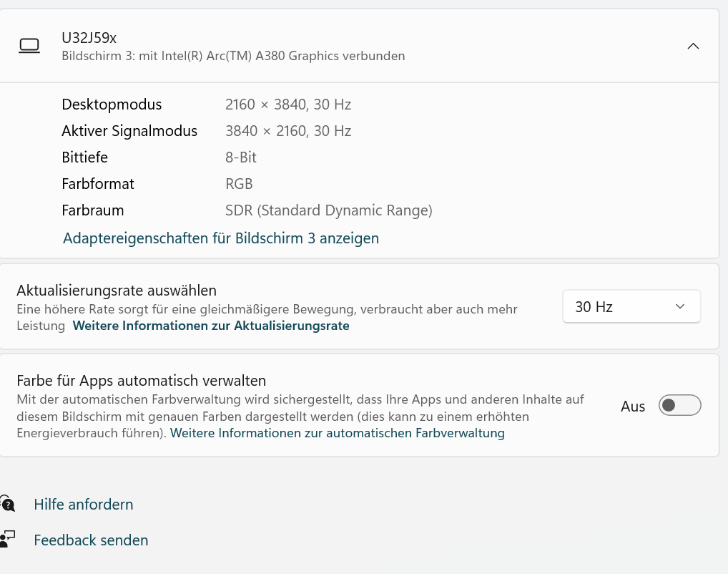Image resolution: width=728 pixels, height=574 pixels.
Task: Open Weitere Informationen zur Aktualisierungsrate link
Action: coord(211,326)
